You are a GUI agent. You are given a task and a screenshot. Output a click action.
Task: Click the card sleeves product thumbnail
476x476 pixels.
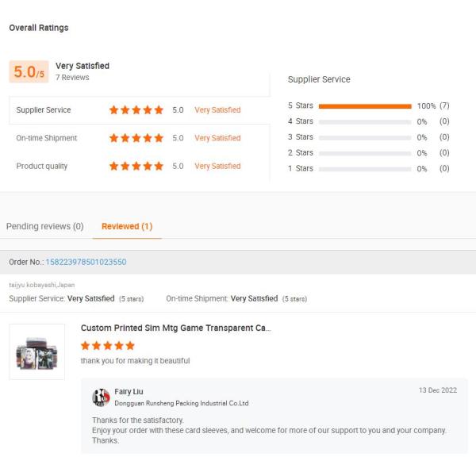[37, 351]
